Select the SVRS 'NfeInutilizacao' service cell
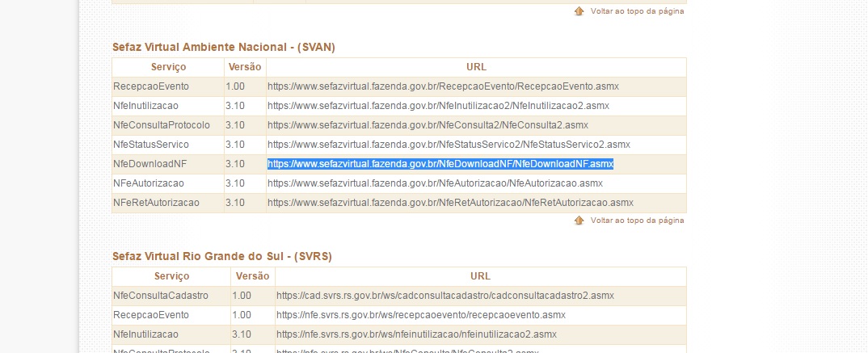Screen dimensions: 868x353 171,334
